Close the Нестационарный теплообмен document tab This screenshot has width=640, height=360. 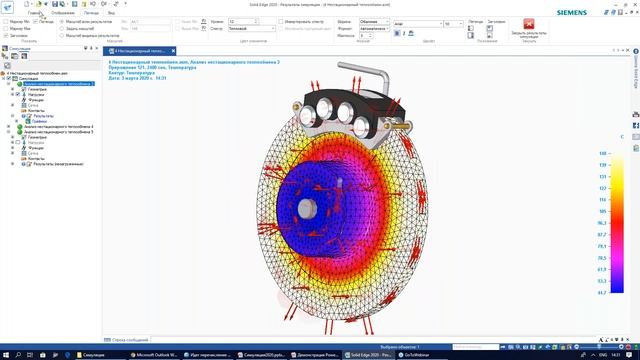[173, 51]
